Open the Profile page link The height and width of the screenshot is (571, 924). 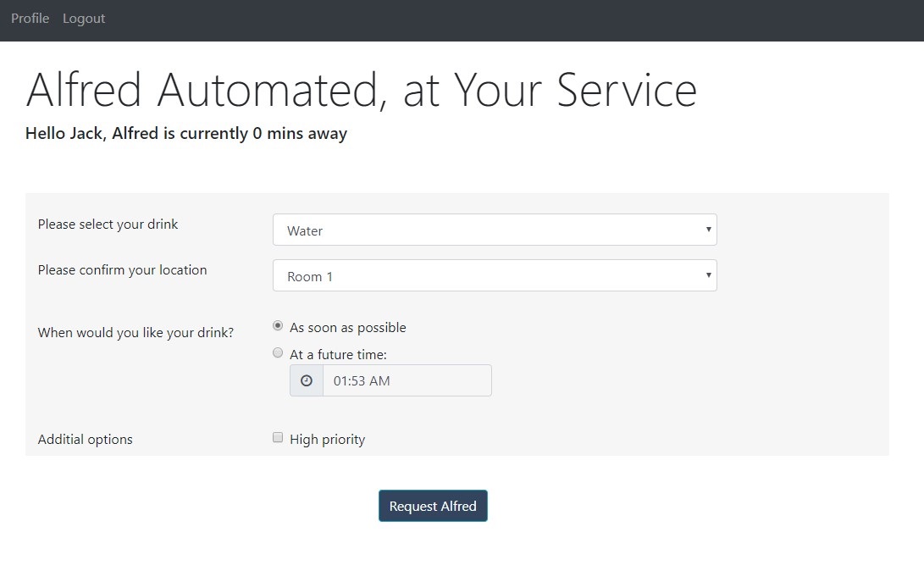[x=30, y=19]
